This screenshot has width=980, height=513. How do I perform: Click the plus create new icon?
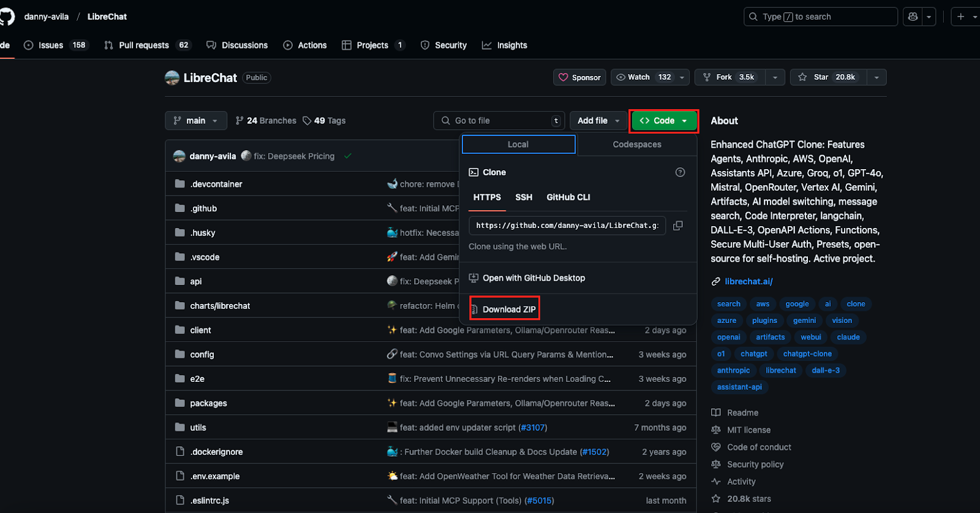[960, 17]
